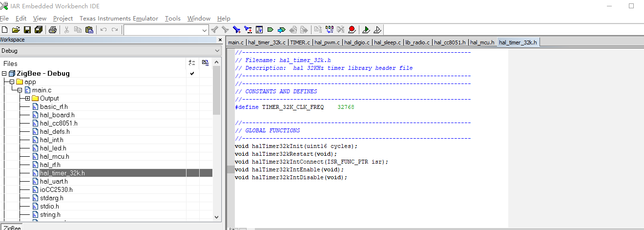644x230 pixels.
Task: Click the Find Previous flashlight icon
Action: (x=214, y=30)
